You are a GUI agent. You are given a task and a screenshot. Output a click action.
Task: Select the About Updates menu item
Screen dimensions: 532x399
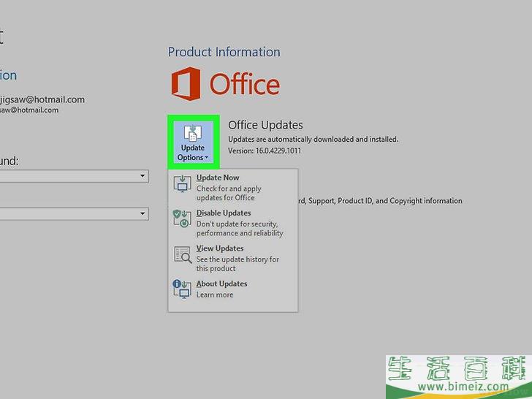[222, 284]
